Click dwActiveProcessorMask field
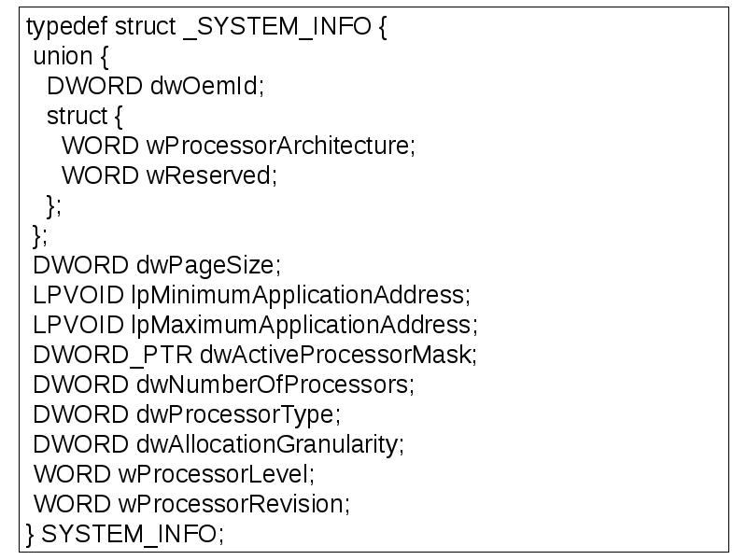This screenshot has width=747, height=560. coord(338,355)
